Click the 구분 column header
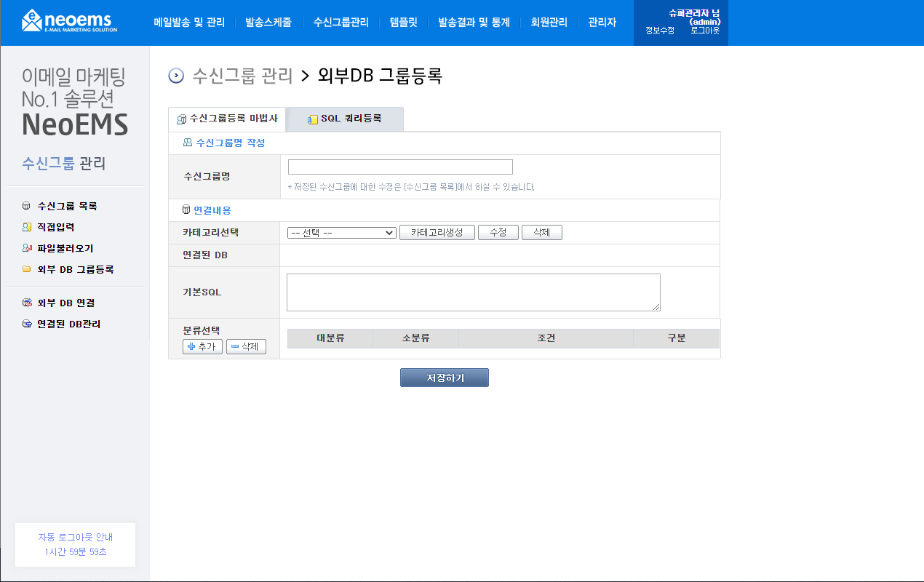Viewport: 924px width, 582px height. pos(677,338)
